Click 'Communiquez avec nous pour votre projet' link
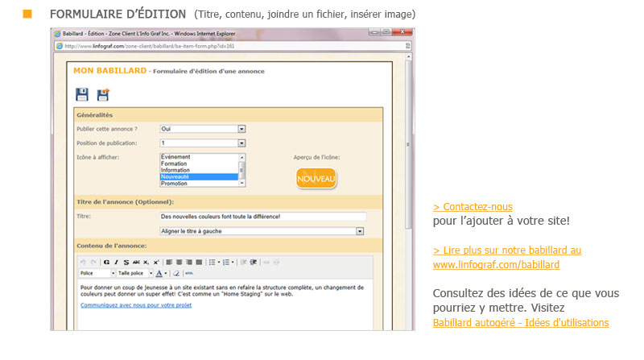The image size is (644, 360). click(136, 305)
